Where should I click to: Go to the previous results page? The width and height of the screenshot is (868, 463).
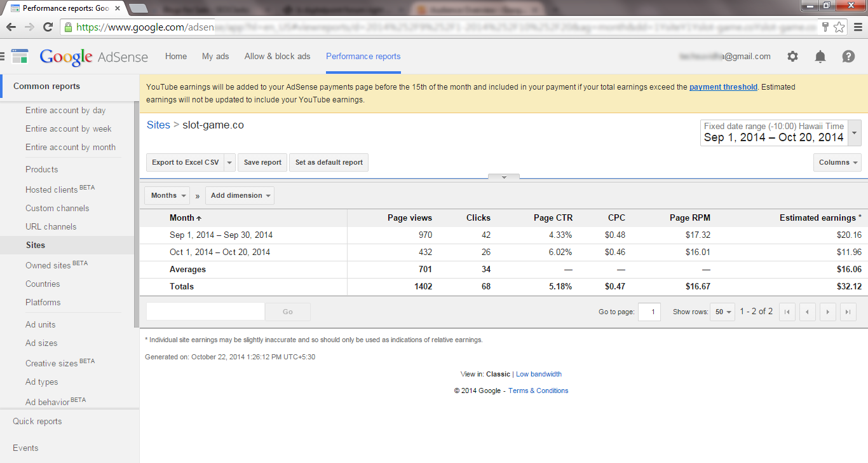(x=808, y=312)
